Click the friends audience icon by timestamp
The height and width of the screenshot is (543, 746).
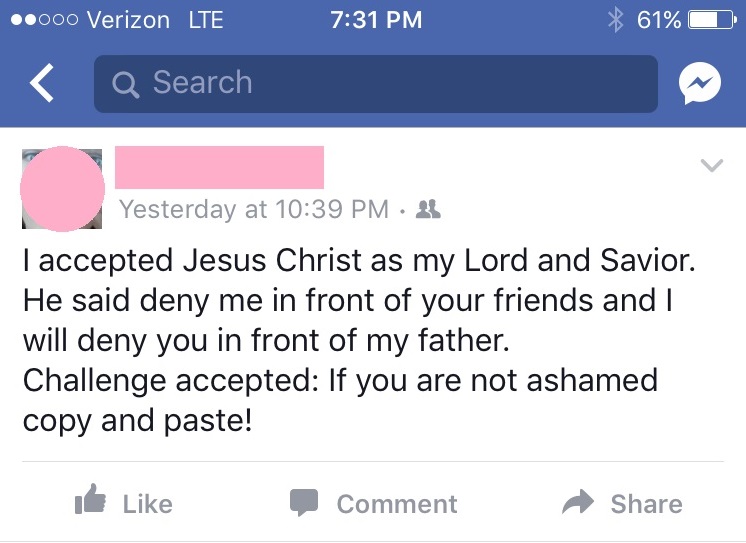point(428,210)
